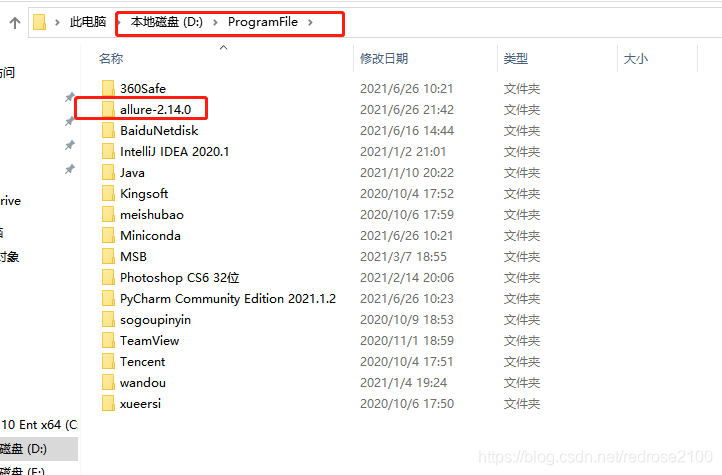
Task: Click the Java folder icon
Action: pyautogui.click(x=108, y=173)
